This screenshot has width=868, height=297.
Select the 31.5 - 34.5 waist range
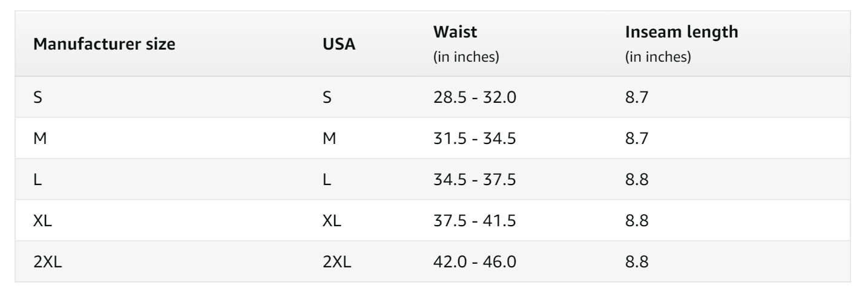[x=471, y=139]
